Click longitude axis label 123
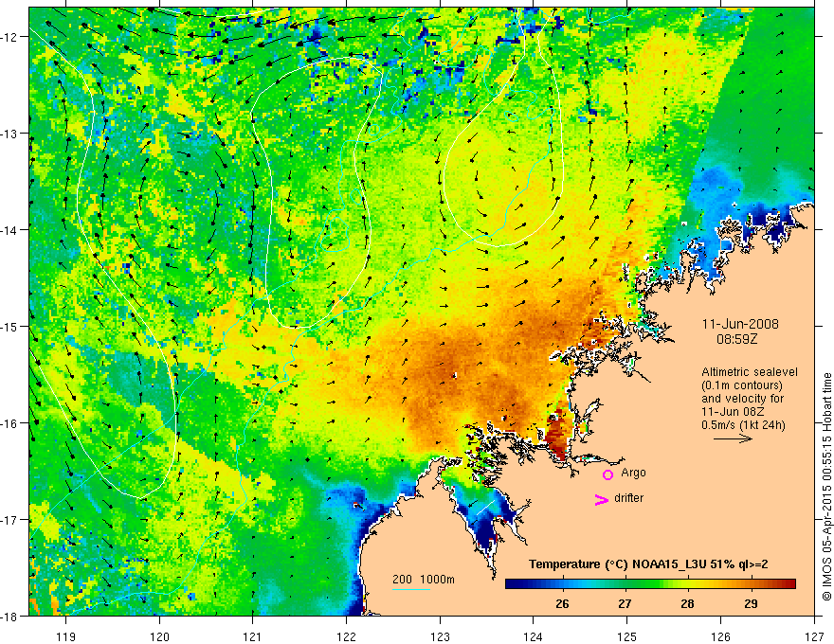The image size is (834, 644). click(440, 636)
